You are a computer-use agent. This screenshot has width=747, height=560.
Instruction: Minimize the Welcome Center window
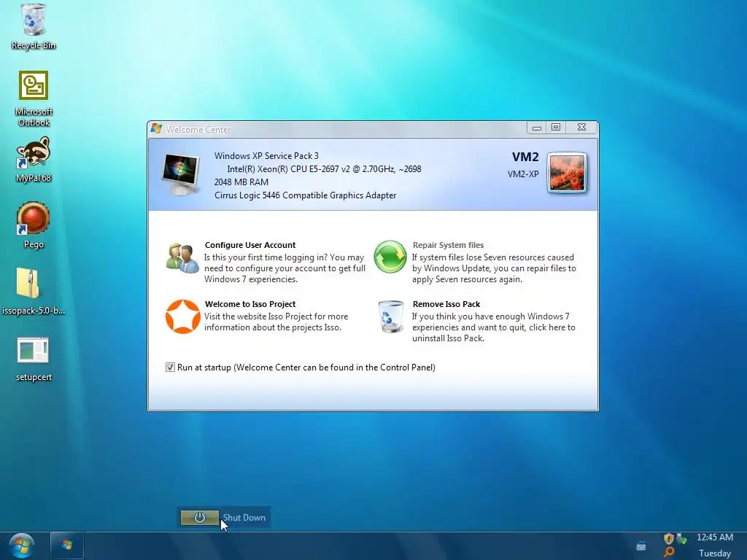click(536, 128)
